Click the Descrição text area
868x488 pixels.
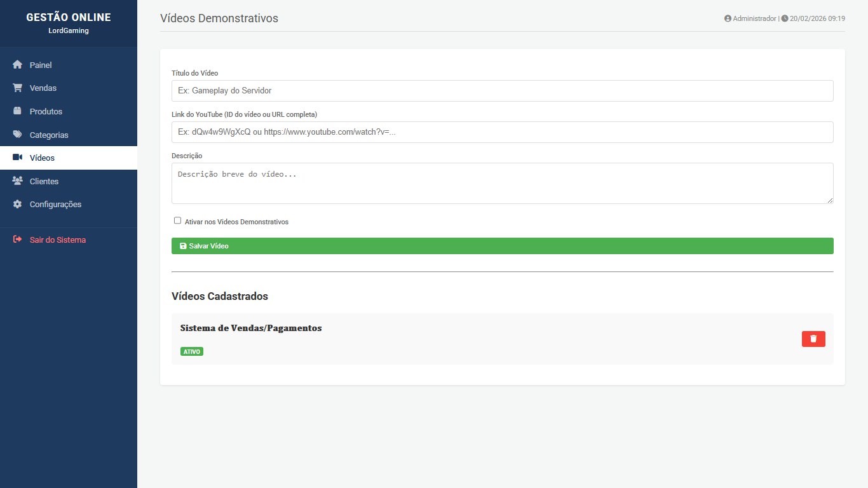click(502, 183)
